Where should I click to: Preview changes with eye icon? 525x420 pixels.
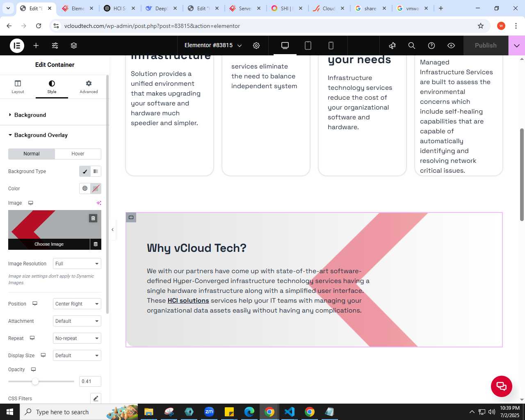tap(451, 46)
